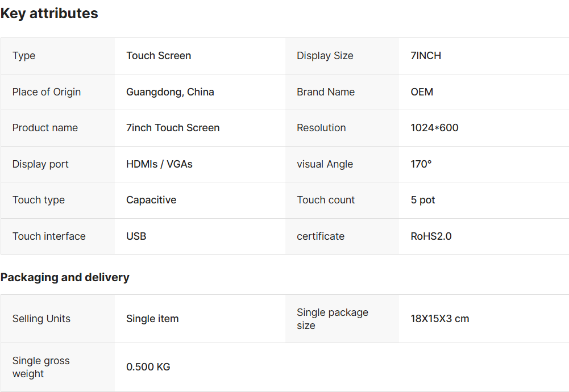This screenshot has width=569, height=392.
Task: Click the USB touch interface value
Action: tap(136, 236)
